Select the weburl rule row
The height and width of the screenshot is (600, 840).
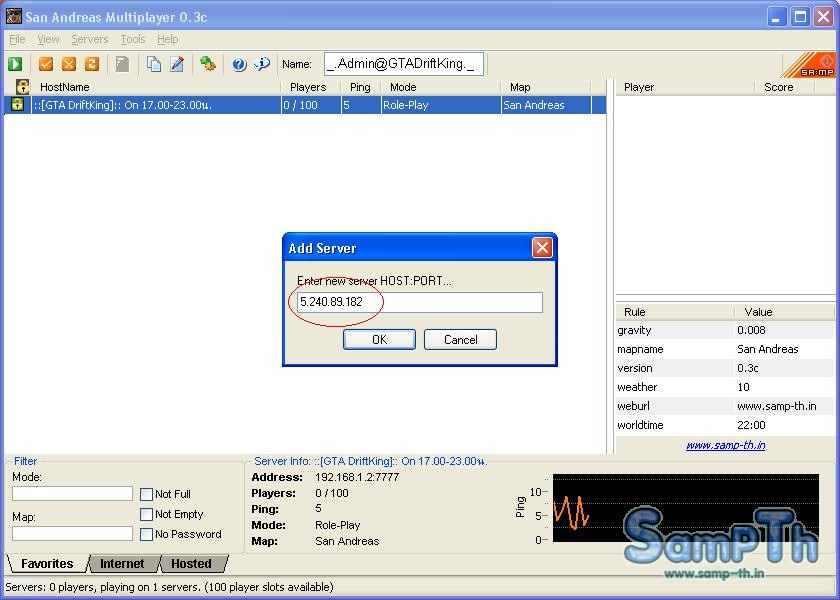tap(725, 406)
